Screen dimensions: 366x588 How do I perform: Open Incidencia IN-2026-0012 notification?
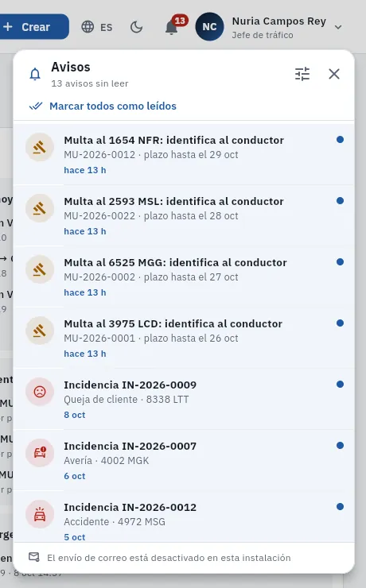point(184,516)
